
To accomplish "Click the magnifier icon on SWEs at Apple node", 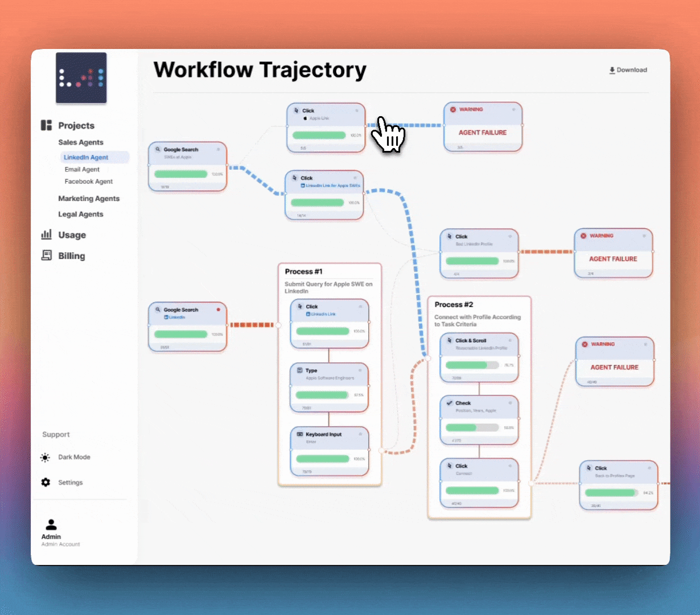I will [158, 150].
